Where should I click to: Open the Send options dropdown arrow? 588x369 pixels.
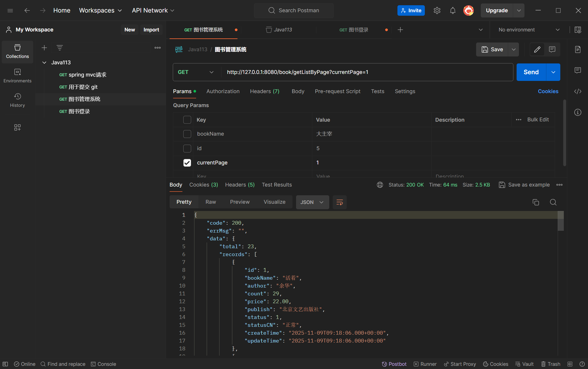pyautogui.click(x=553, y=72)
